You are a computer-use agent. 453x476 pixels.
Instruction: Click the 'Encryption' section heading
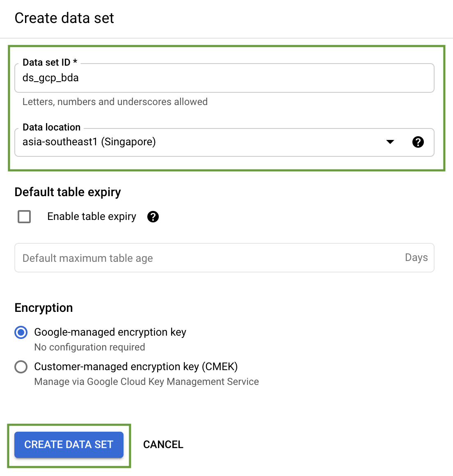pyautogui.click(x=44, y=308)
